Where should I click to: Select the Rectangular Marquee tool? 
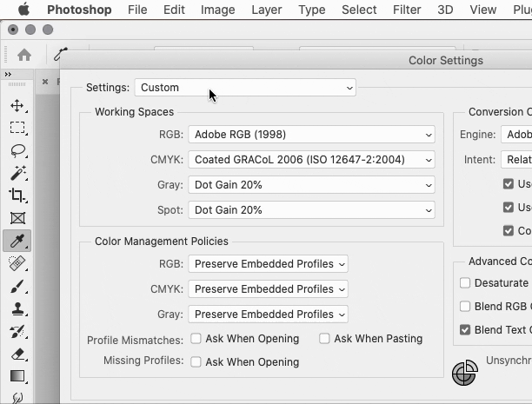click(17, 128)
